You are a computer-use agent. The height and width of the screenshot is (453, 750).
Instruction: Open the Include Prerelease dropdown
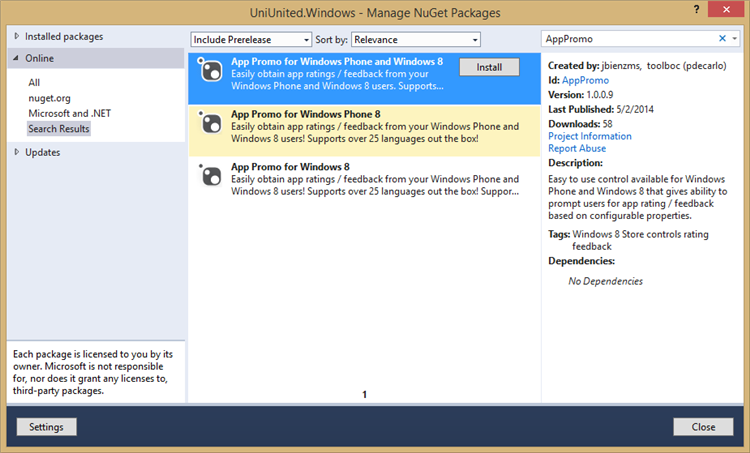(251, 40)
